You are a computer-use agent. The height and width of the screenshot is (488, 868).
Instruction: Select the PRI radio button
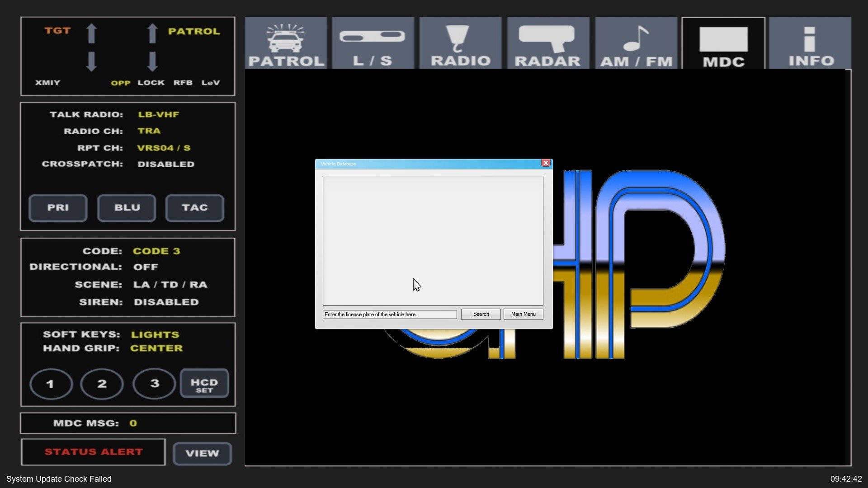[58, 208]
